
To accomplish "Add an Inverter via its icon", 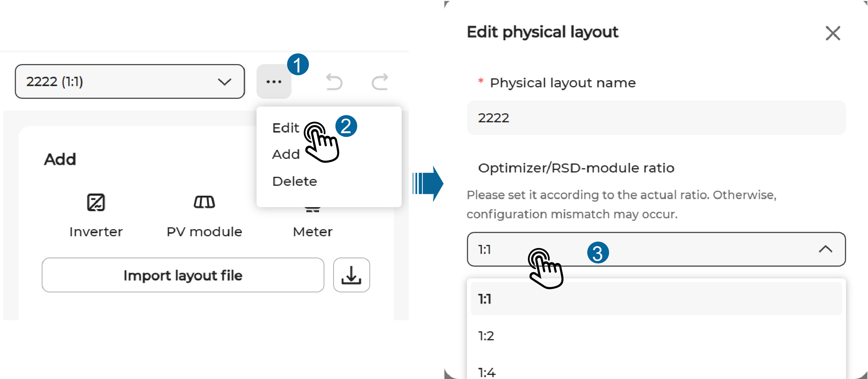I will click(96, 202).
